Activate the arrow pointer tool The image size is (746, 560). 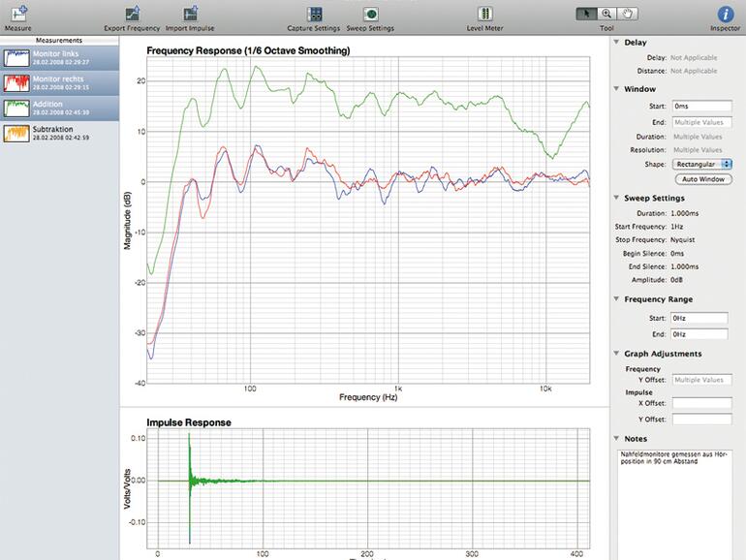586,14
